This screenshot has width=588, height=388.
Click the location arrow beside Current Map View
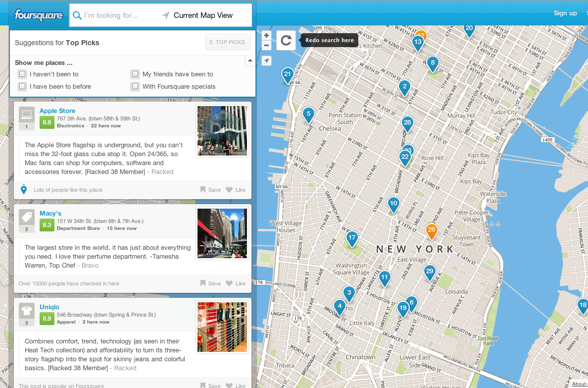click(x=166, y=15)
